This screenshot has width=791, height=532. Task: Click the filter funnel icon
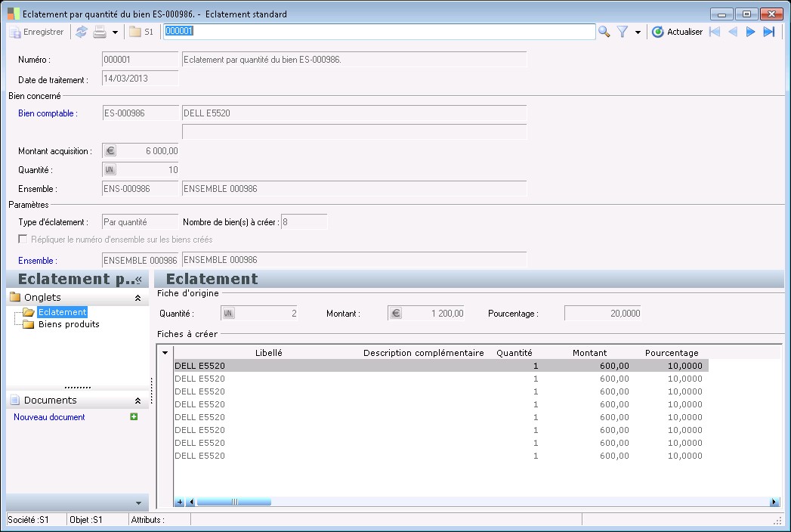[x=623, y=32]
